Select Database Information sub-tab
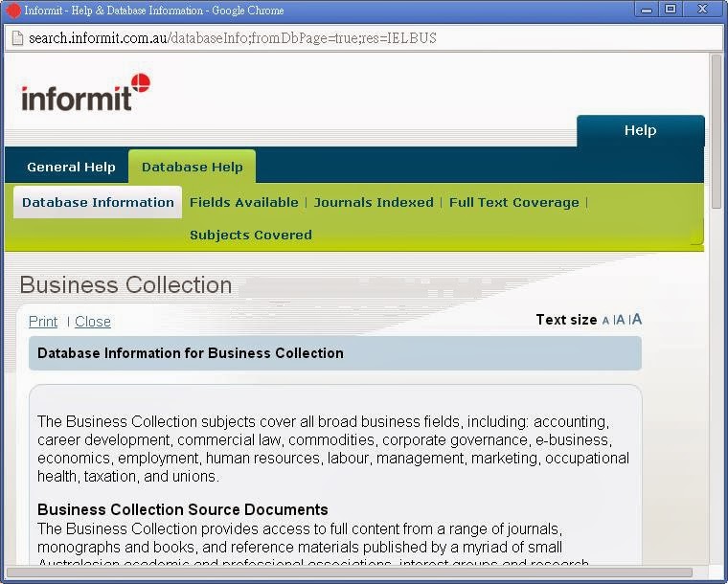The width and height of the screenshot is (728, 584). tap(98, 202)
